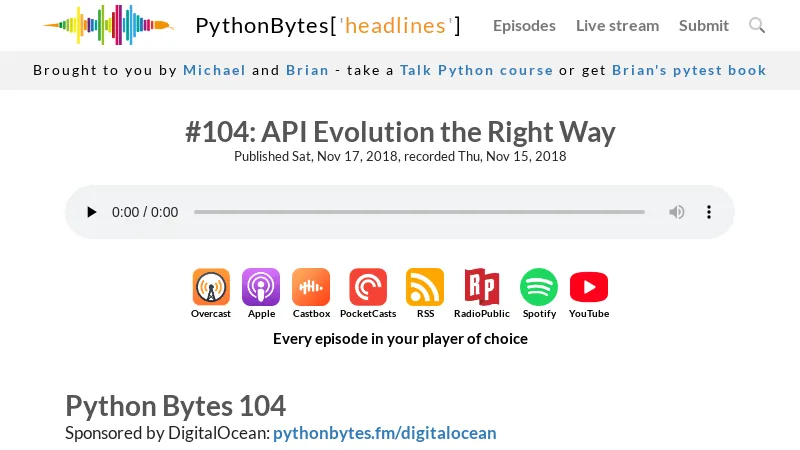Open the Live stream page
The height and width of the screenshot is (450, 800).
pyautogui.click(x=617, y=25)
